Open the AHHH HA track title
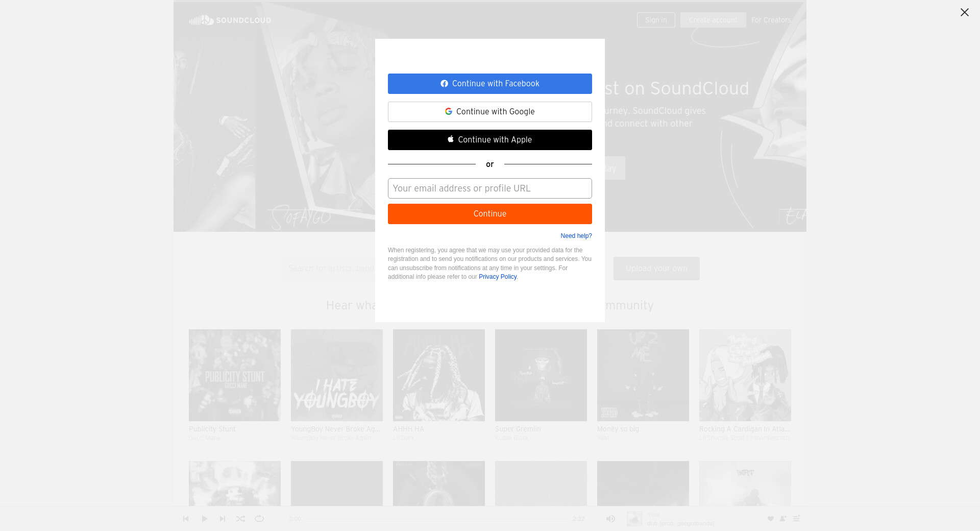980x531 pixels. (x=408, y=429)
